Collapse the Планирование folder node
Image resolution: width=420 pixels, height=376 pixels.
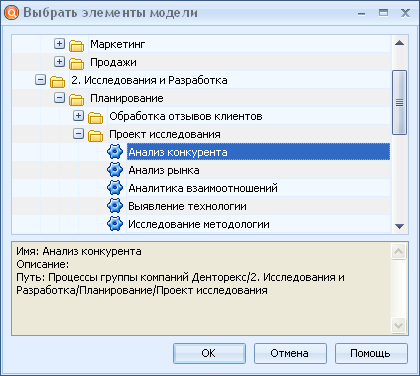pyautogui.click(x=59, y=98)
